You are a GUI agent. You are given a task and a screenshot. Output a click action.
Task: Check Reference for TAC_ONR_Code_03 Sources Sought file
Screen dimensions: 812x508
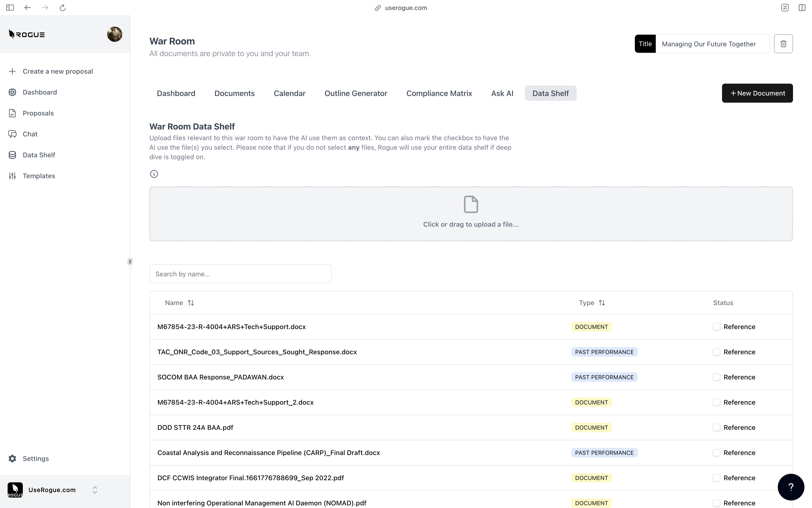(x=716, y=352)
